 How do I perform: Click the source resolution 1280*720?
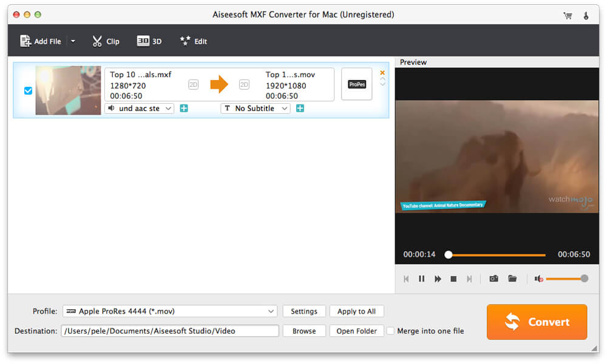pyautogui.click(x=127, y=86)
